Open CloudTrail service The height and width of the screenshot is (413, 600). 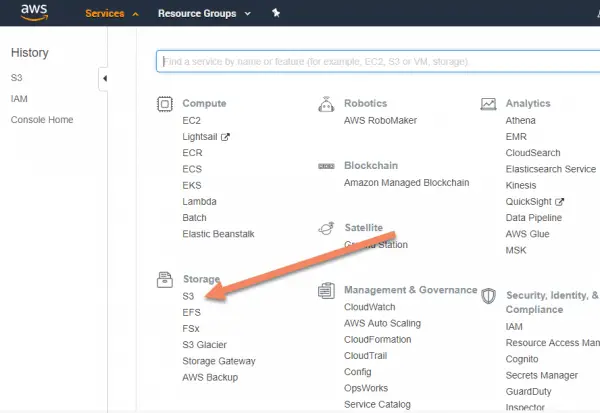(365, 356)
